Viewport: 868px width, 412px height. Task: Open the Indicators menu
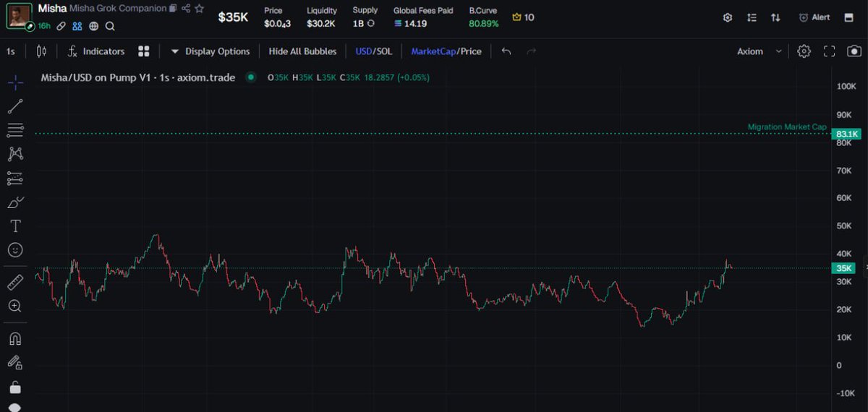point(96,51)
